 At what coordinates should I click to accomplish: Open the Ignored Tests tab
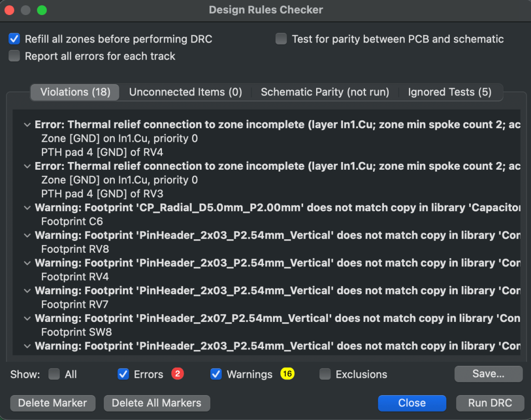click(x=450, y=92)
